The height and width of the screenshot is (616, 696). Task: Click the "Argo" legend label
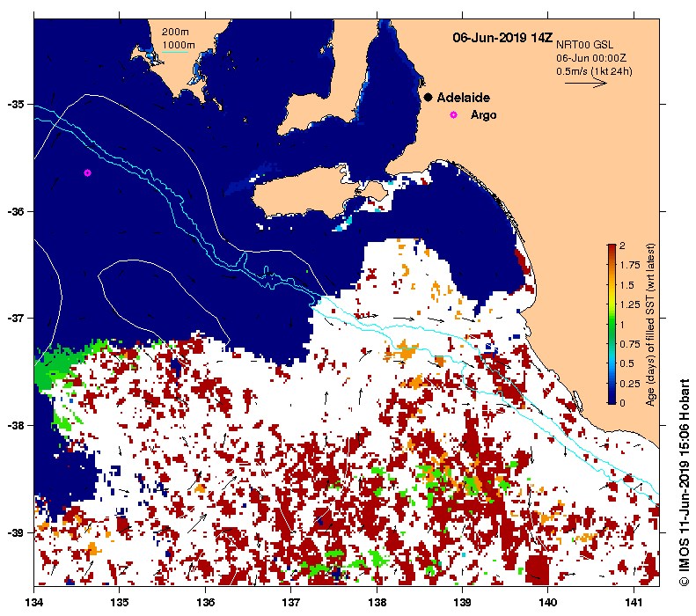pyautogui.click(x=483, y=115)
